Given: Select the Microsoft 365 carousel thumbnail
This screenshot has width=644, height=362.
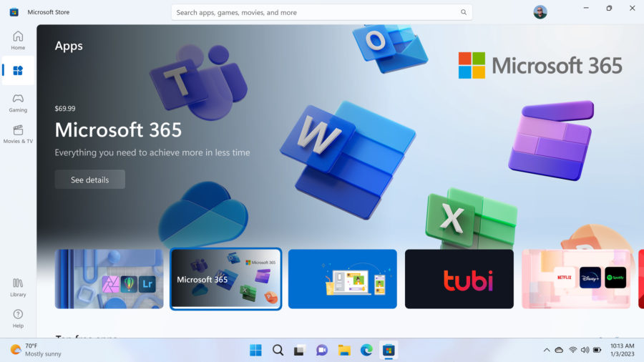Looking at the screenshot, I should coord(226,279).
